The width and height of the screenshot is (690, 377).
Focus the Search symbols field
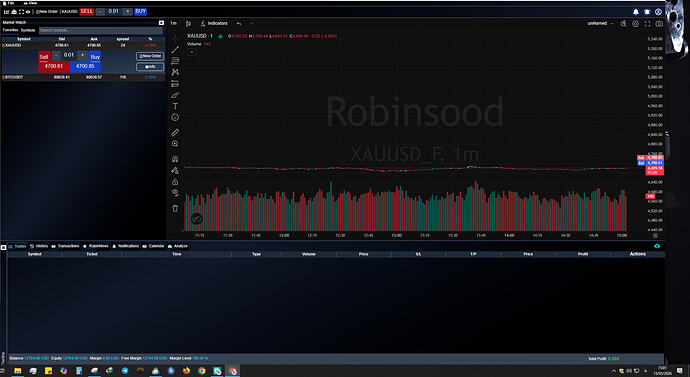101,30
